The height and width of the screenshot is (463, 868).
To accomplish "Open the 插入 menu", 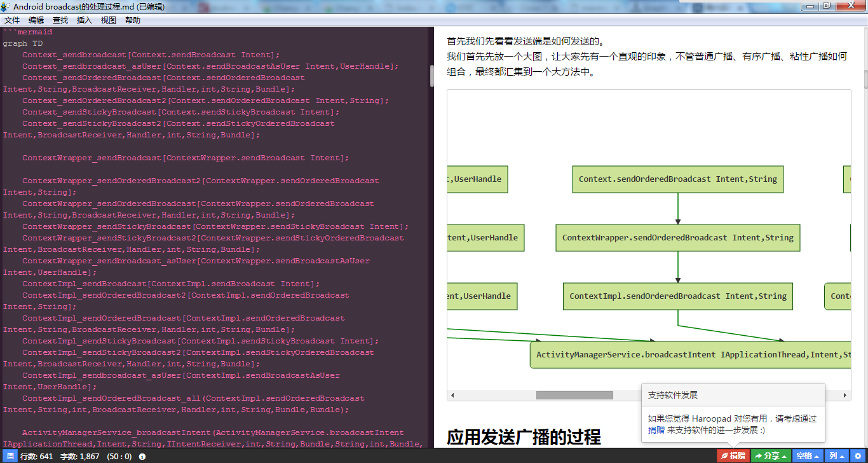I will (x=85, y=20).
